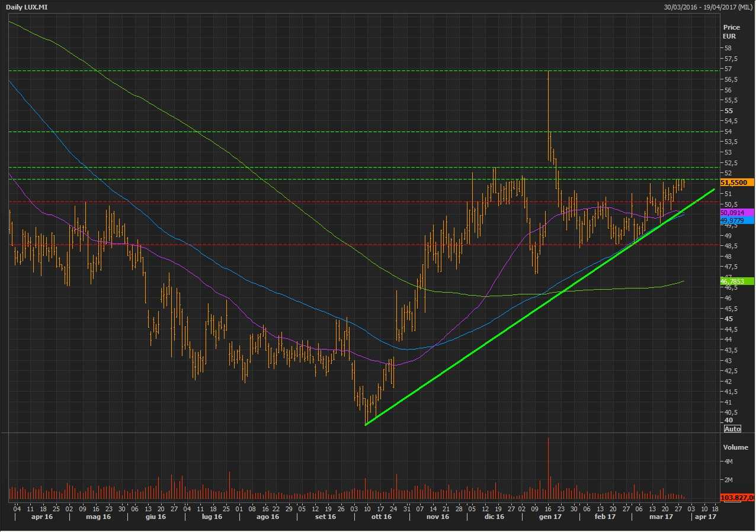Select the green ascending trendline's lower starting point

click(x=366, y=424)
